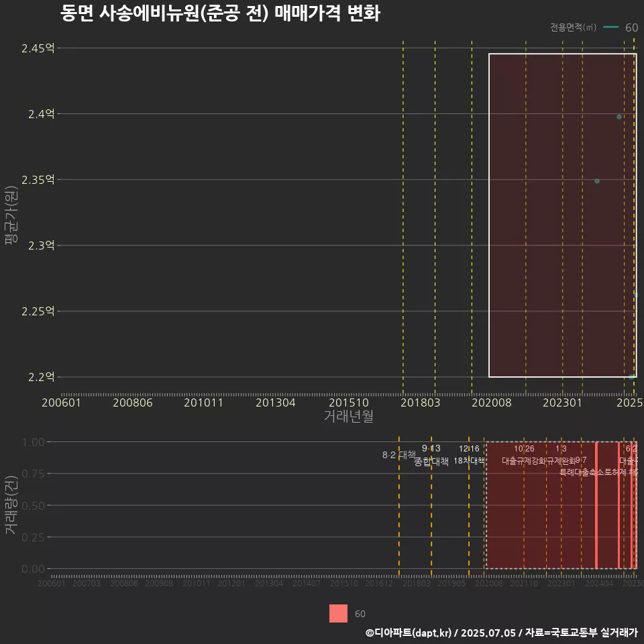Viewport: 644px width, 644px height.
Task: Select the 2.3억 y-axis label
Action: point(41,246)
